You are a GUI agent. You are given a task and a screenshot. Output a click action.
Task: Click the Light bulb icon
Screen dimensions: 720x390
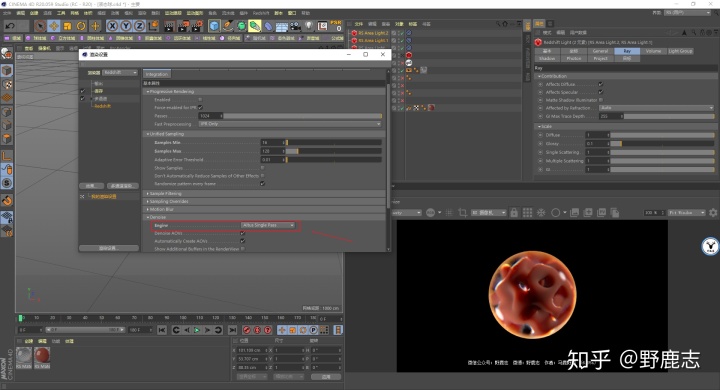pos(309,26)
